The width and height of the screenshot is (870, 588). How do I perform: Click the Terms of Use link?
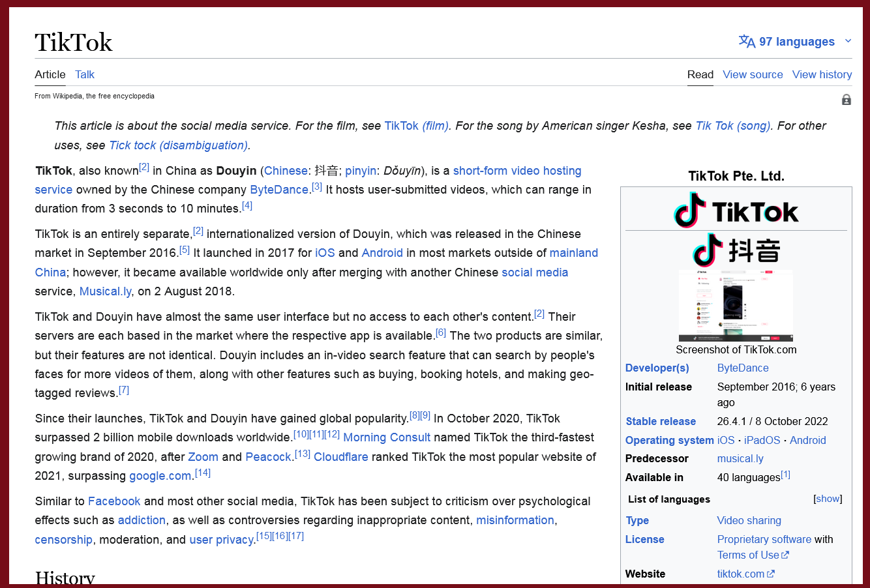[748, 555]
